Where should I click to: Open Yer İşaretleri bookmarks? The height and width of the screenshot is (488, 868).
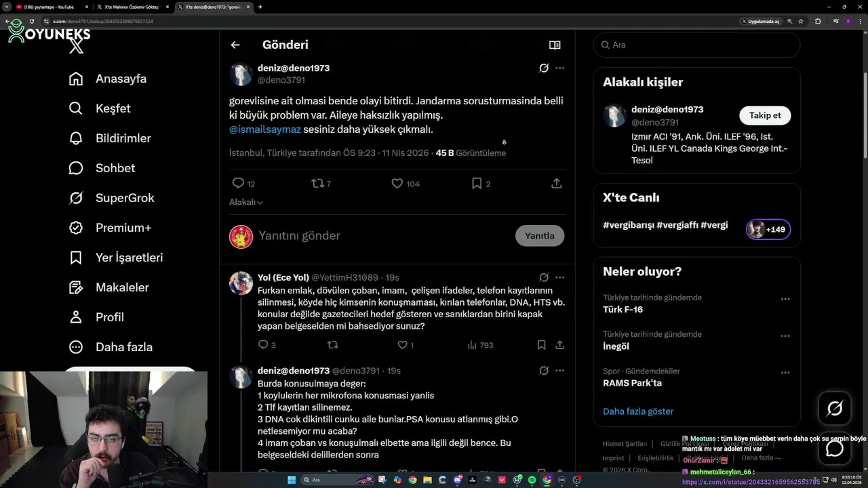pos(116,258)
